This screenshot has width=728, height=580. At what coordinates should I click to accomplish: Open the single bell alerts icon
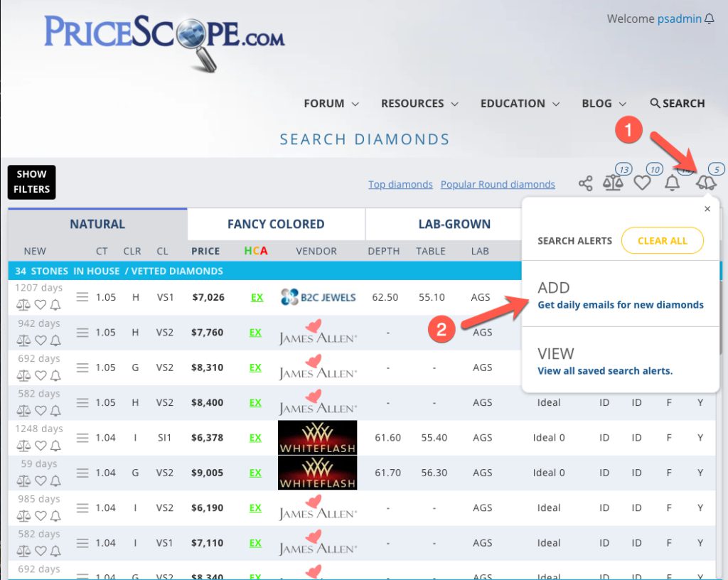(672, 183)
